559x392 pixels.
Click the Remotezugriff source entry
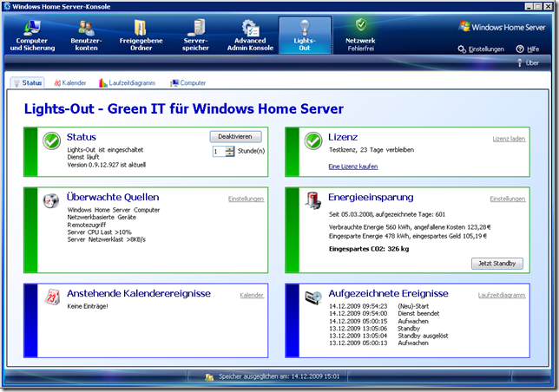click(x=87, y=225)
